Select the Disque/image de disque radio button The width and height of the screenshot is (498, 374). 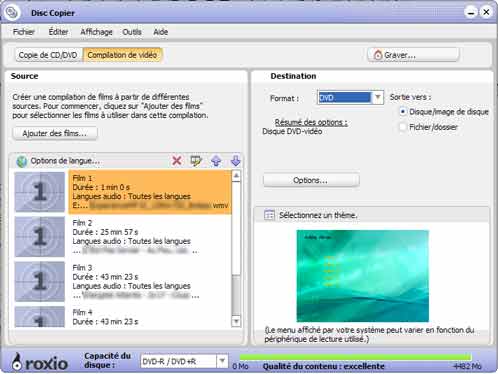[403, 111]
